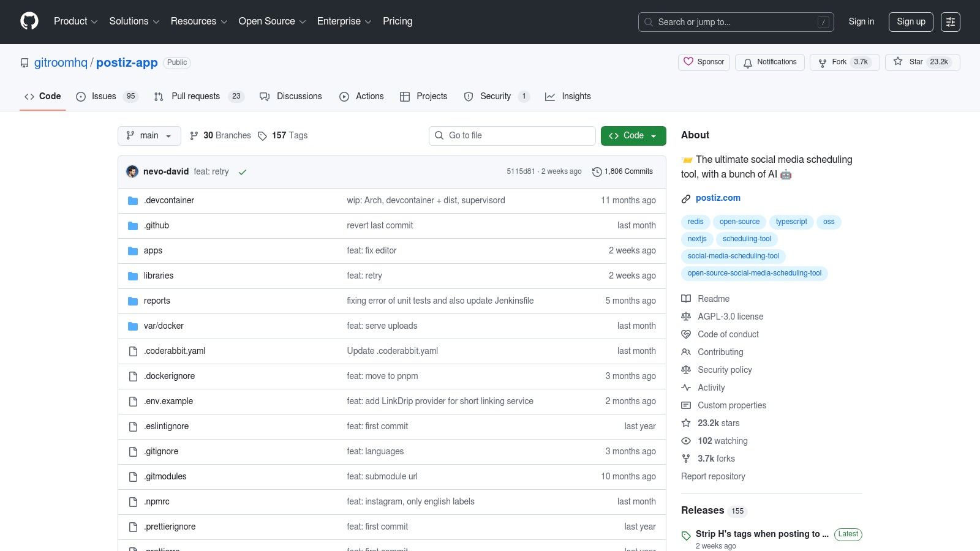Click the .eslintignore file icon
This screenshot has width=980, height=551.
pos(133,427)
